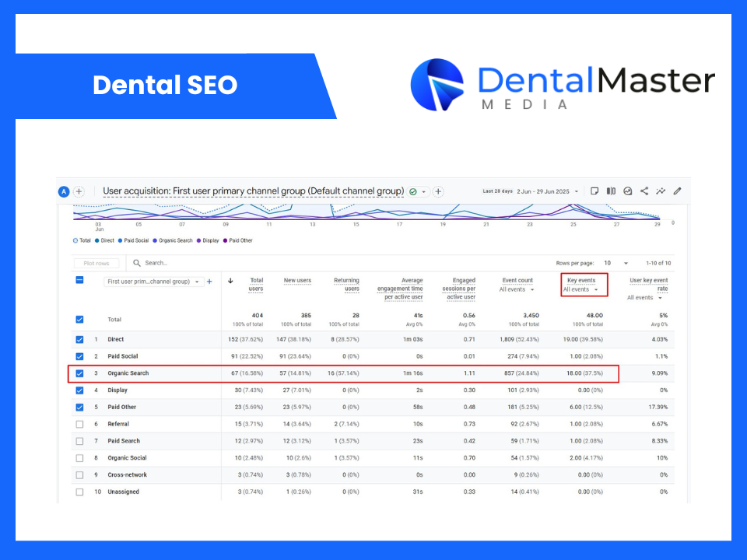The height and width of the screenshot is (560, 747).
Task: Click the Organic Search row label
Action: tap(128, 373)
